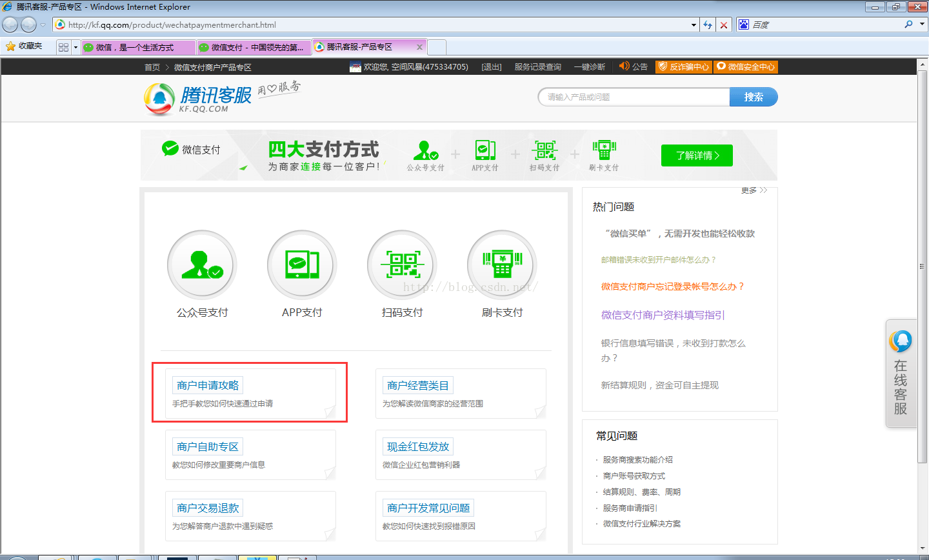Screen dimensions: 929x560
Task: Close the 腾讯客服-产品专区 tab
Action: tap(419, 46)
